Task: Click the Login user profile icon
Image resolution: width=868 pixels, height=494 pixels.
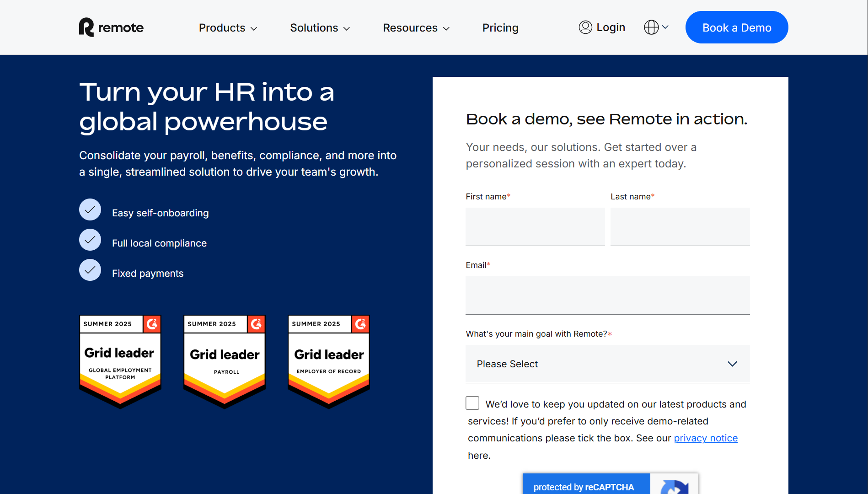Action: click(585, 27)
